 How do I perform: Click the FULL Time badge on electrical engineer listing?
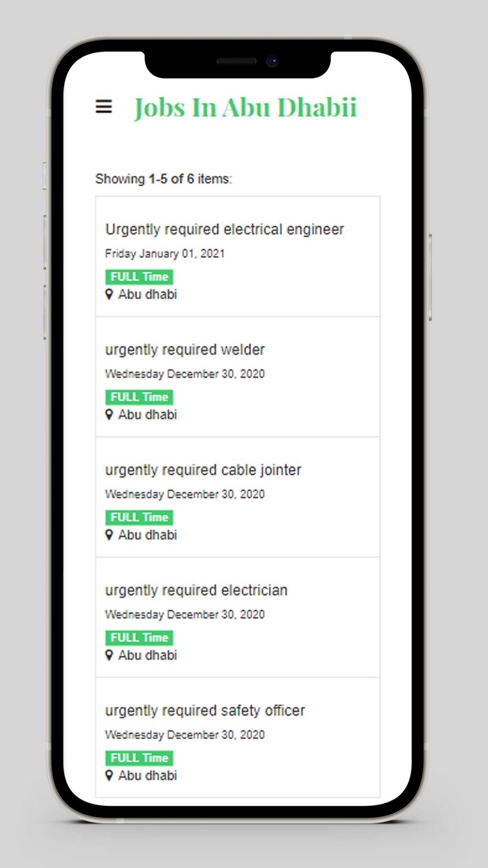[139, 276]
